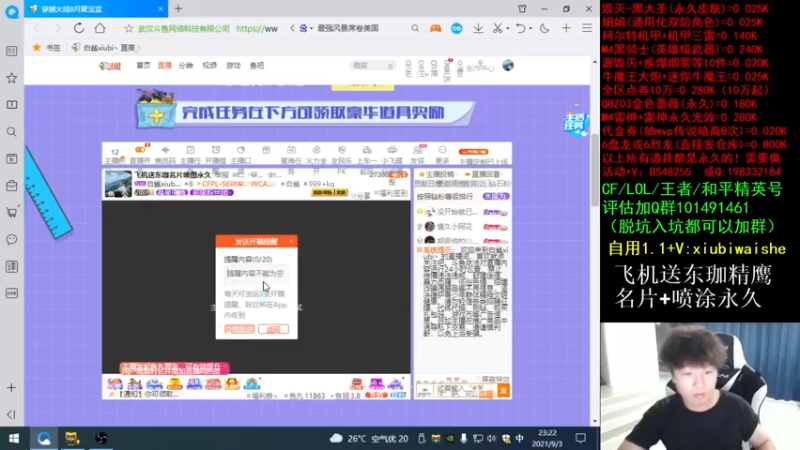Viewport: 800px width, 450px height.
Task: Open the user avatar in site header
Action: tap(508, 65)
